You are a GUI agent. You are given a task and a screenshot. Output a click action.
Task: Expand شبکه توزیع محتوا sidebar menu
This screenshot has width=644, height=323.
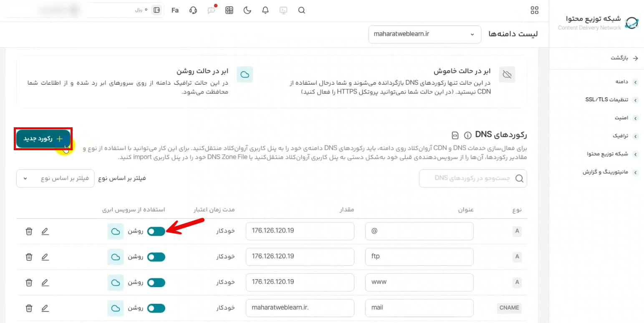click(x=613, y=154)
